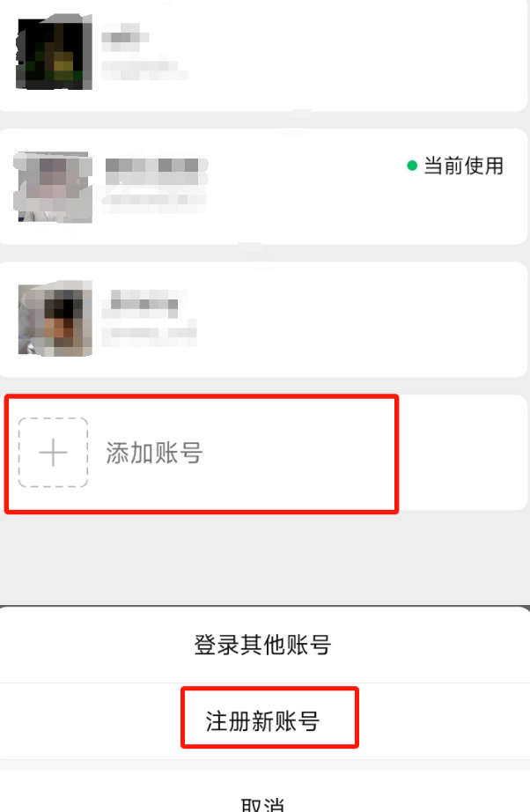Viewport: 530px width, 812px height.
Task: Tap 取消 to dismiss the sheet
Action: (262, 803)
